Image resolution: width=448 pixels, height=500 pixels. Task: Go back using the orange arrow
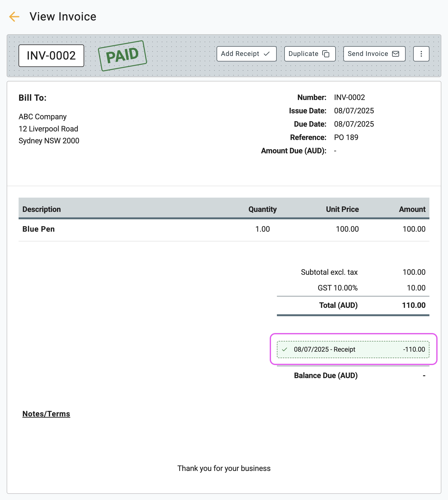tap(14, 17)
